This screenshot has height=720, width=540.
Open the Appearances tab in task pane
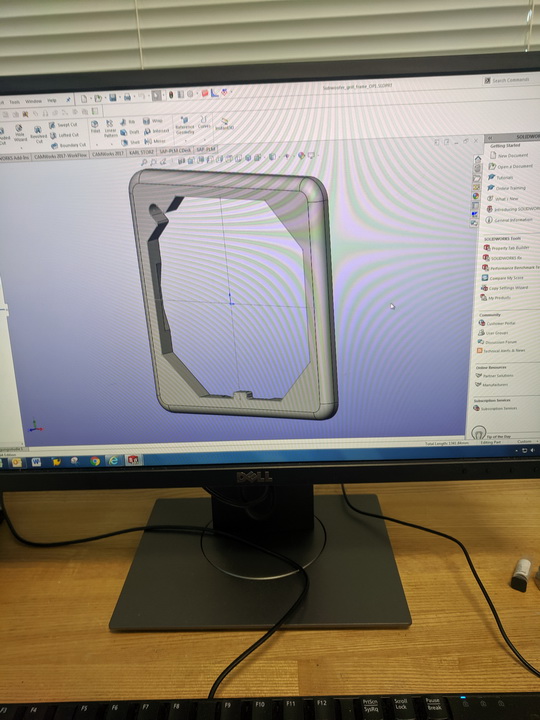(476, 196)
